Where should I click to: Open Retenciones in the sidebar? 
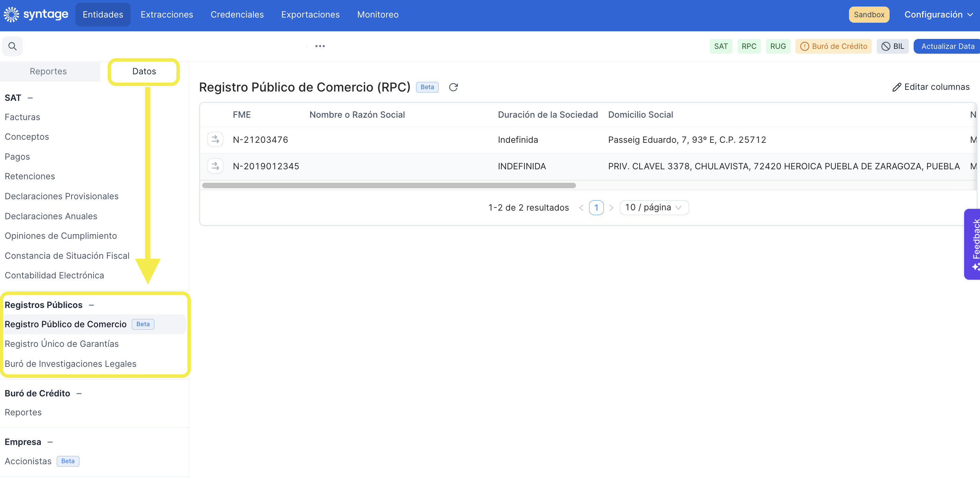(x=30, y=176)
